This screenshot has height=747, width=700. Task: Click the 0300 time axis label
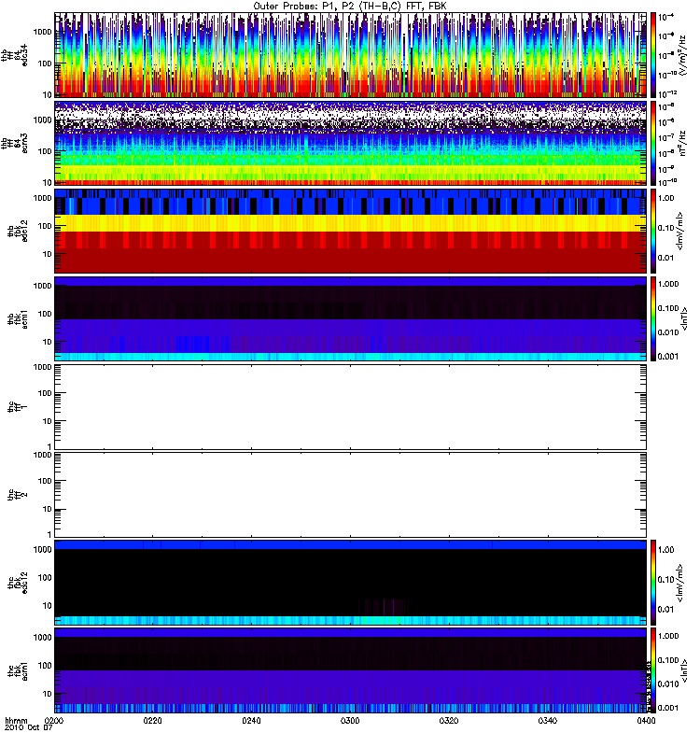pyautogui.click(x=350, y=721)
